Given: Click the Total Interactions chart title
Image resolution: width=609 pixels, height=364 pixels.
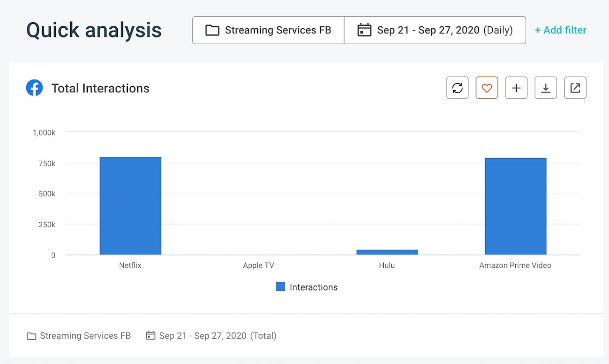Looking at the screenshot, I should [x=100, y=88].
